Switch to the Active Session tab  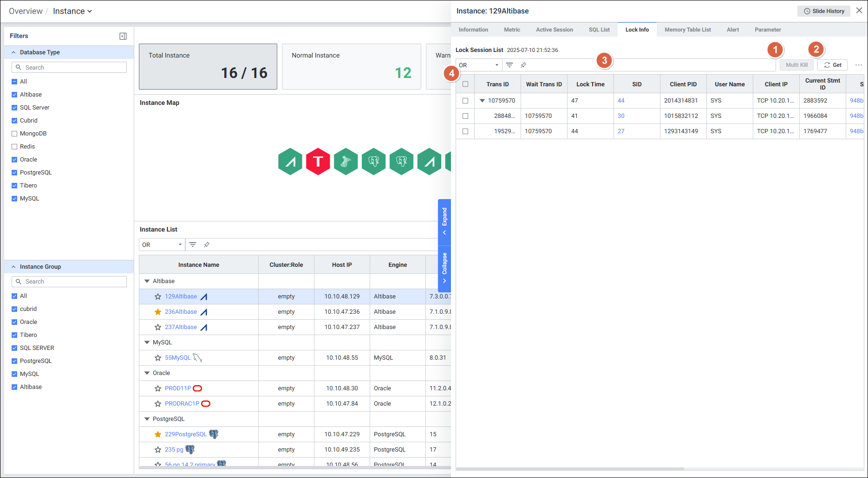pos(554,30)
